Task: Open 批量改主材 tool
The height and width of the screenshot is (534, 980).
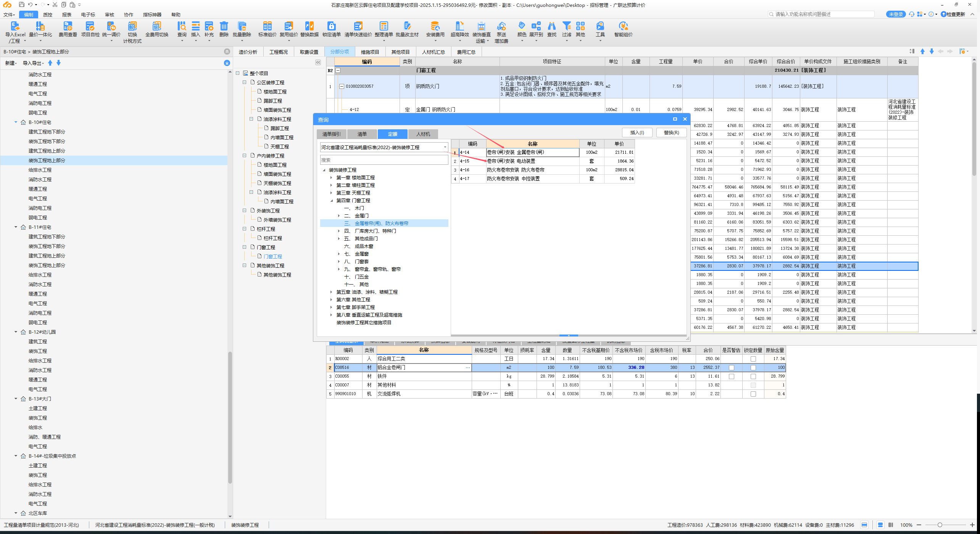Action: (407, 29)
